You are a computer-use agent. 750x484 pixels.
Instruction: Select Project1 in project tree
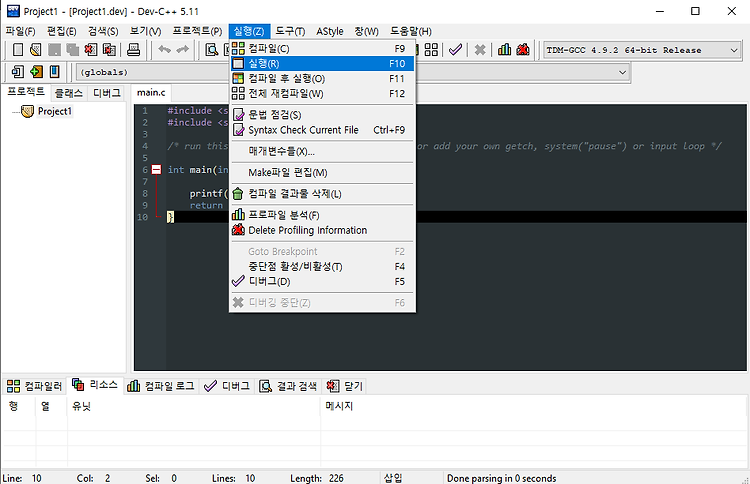coord(55,111)
